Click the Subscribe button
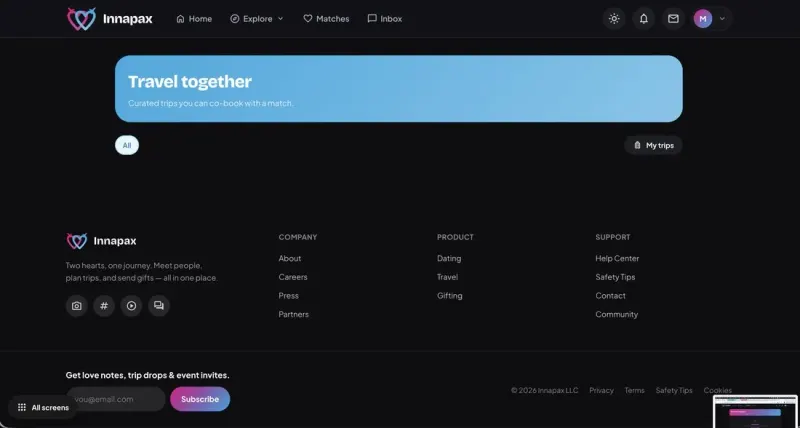The height and width of the screenshot is (428, 800). [x=200, y=399]
